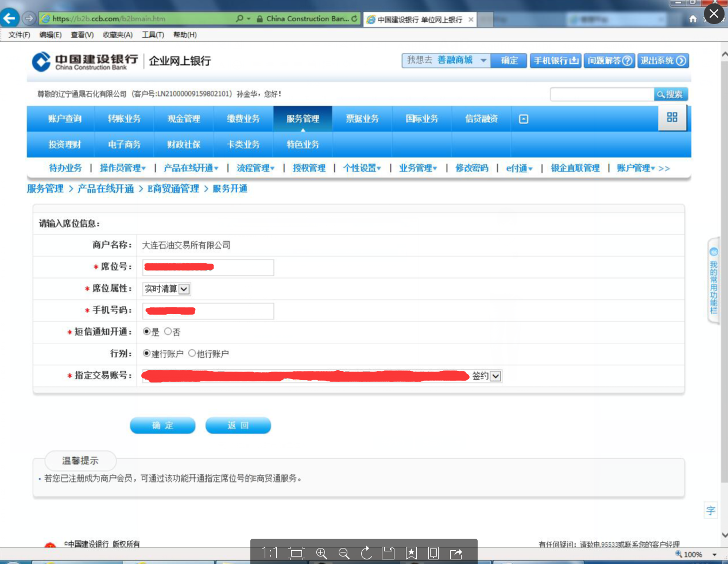Screen dimensions: 728x564
Task: Open the 工具(T) menu
Action: [x=153, y=35]
